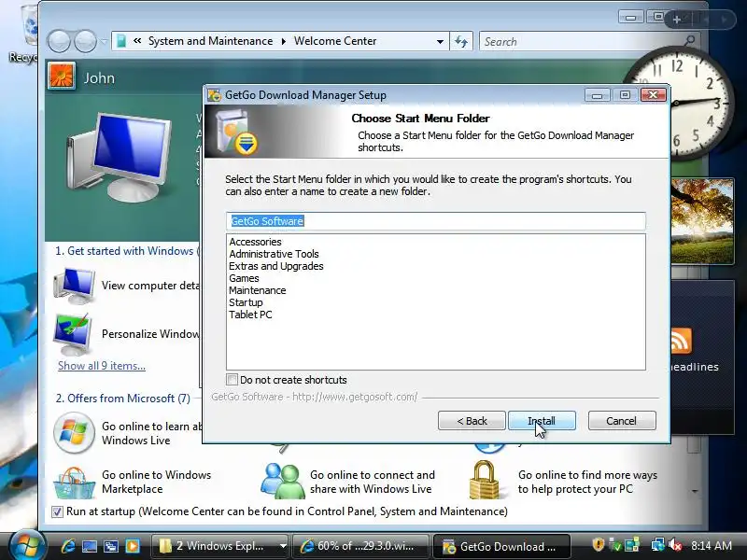Click the muted volume tray icon
Viewport: 747px width, 560px height.
pos(674,545)
